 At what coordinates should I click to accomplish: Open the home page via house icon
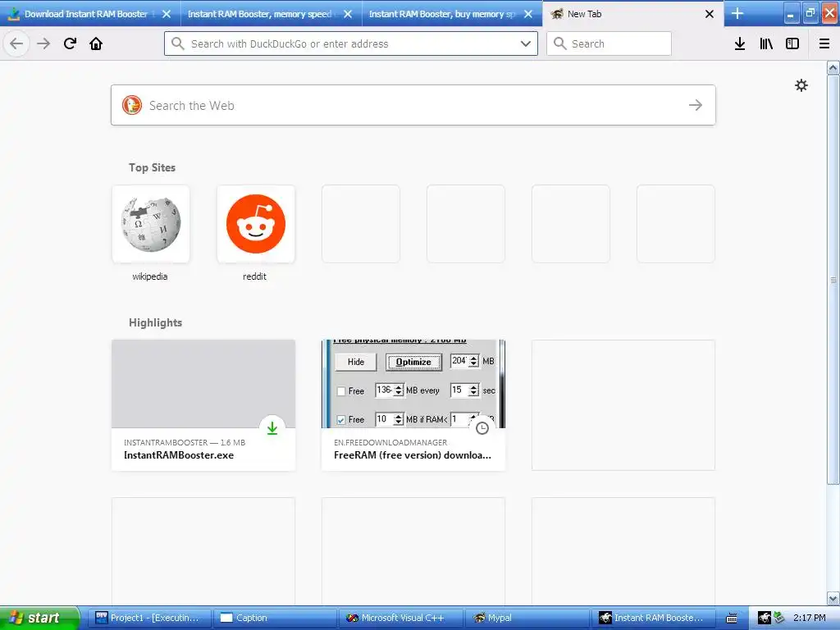(96, 43)
